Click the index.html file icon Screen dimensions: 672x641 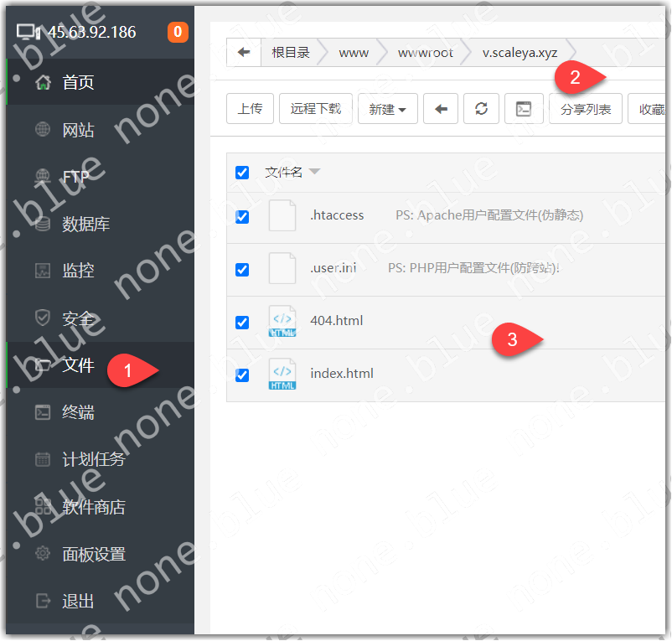[x=282, y=374]
